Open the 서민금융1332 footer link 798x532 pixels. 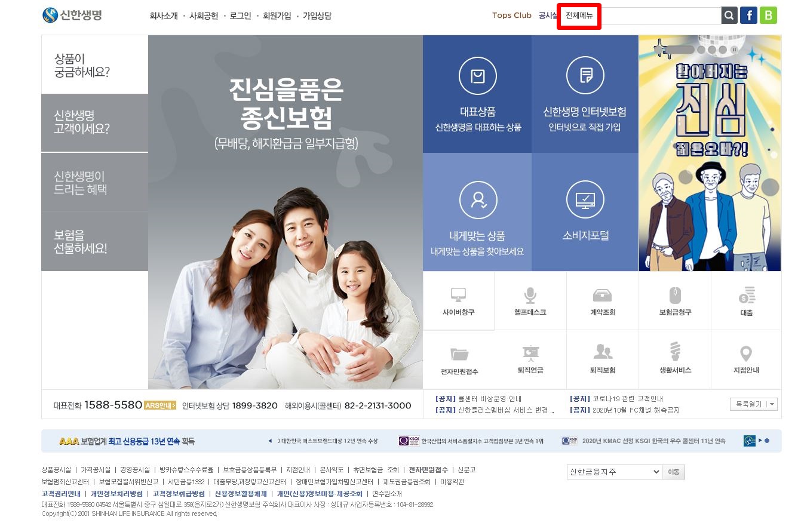(x=186, y=482)
